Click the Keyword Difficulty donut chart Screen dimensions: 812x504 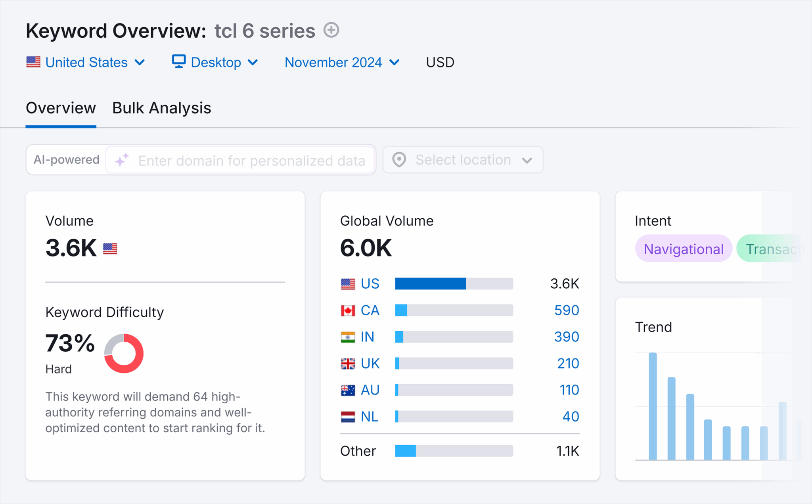(124, 353)
